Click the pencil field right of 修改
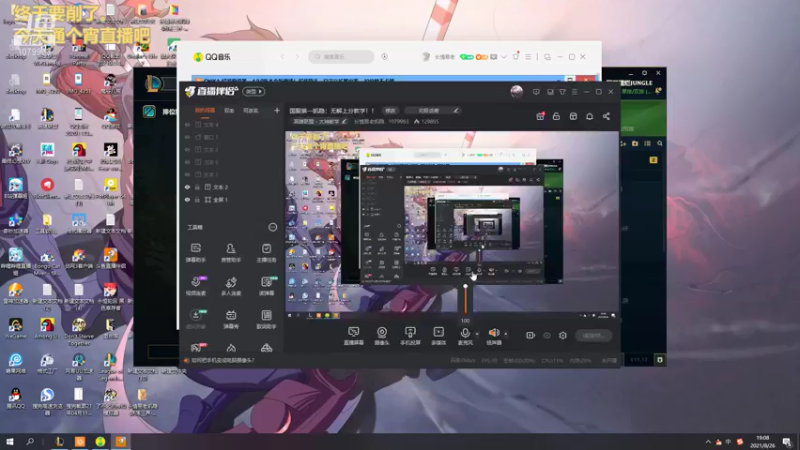Screen dimensions: 800x450 [x=432, y=110]
